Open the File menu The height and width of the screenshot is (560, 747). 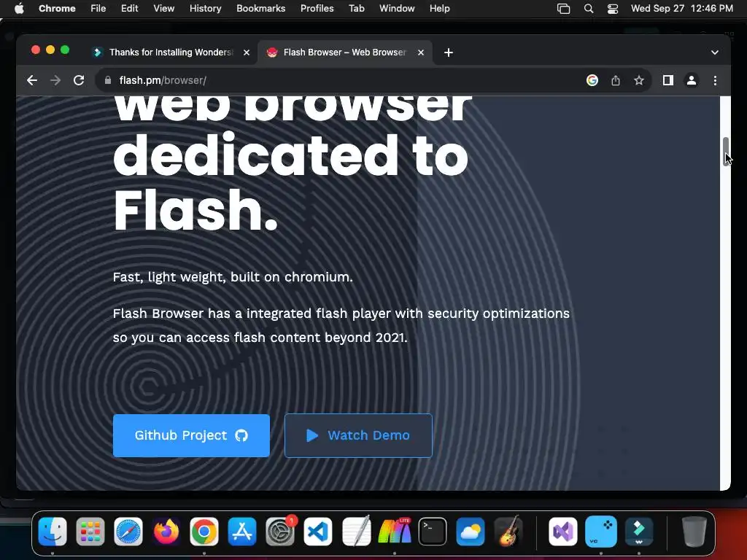[x=98, y=9]
